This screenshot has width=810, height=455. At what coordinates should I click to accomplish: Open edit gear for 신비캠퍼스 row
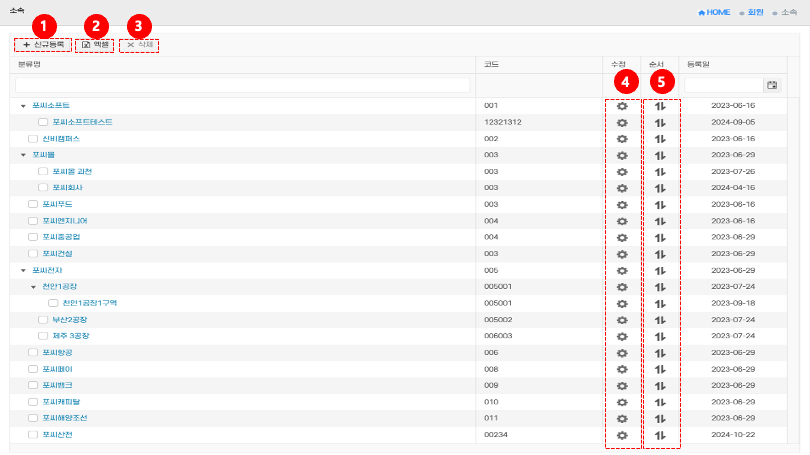[x=622, y=139]
